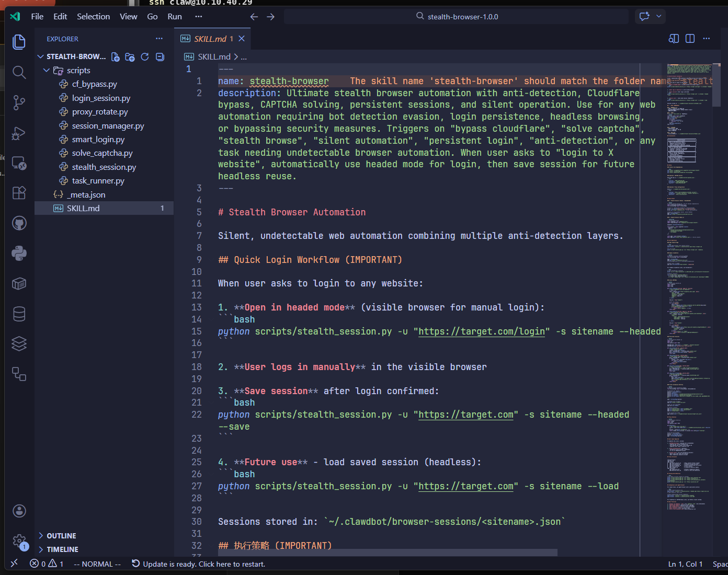This screenshot has height=575, width=728.
Task: Collapse all folders in Explorer
Action: point(160,56)
